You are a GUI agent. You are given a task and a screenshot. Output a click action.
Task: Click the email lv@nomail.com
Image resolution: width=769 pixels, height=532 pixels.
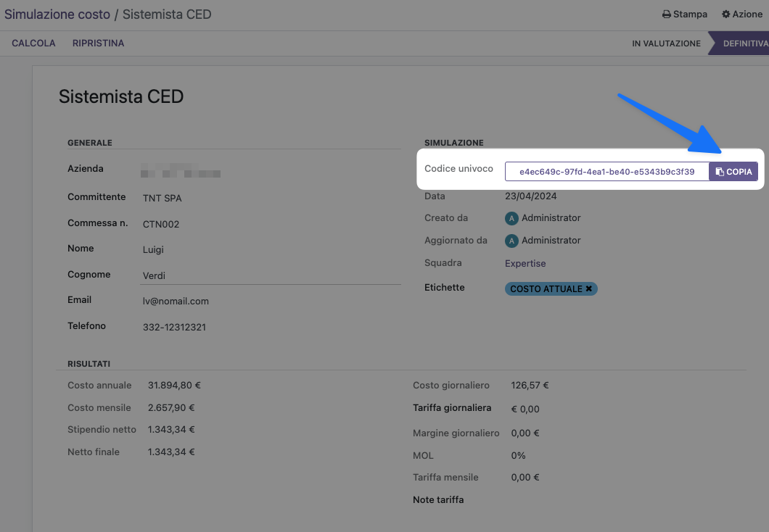tap(176, 301)
